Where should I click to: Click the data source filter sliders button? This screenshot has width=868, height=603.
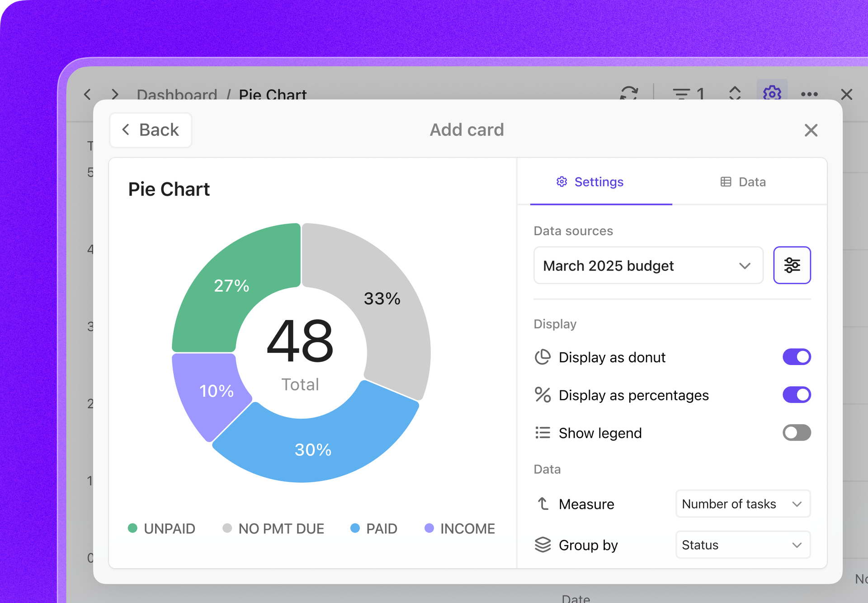coord(792,265)
